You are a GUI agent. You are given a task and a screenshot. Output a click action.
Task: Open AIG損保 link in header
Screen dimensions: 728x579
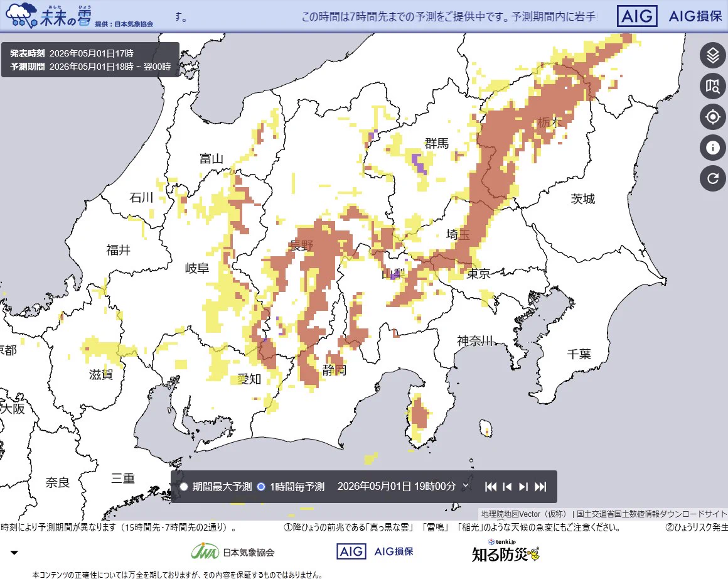[695, 16]
